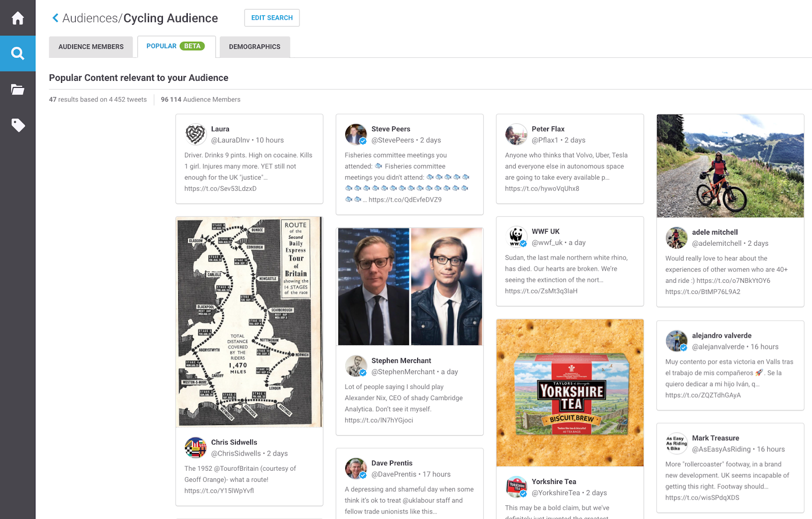This screenshot has width=812, height=519.
Task: Select the Search icon in sidebar
Action: pos(18,53)
